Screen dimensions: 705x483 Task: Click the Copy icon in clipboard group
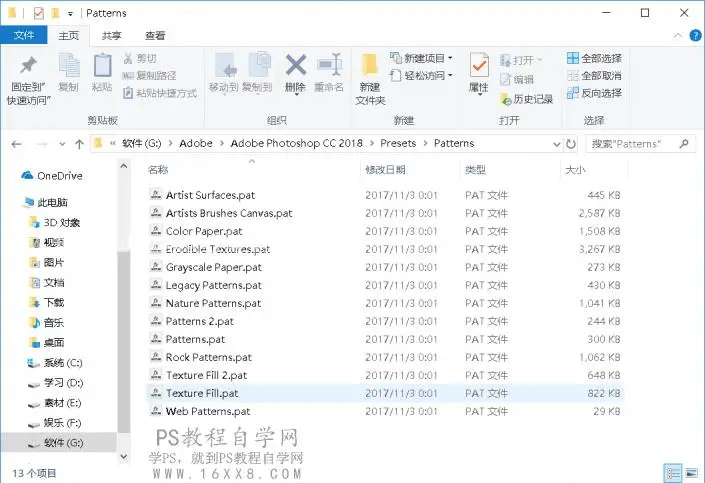point(69,66)
